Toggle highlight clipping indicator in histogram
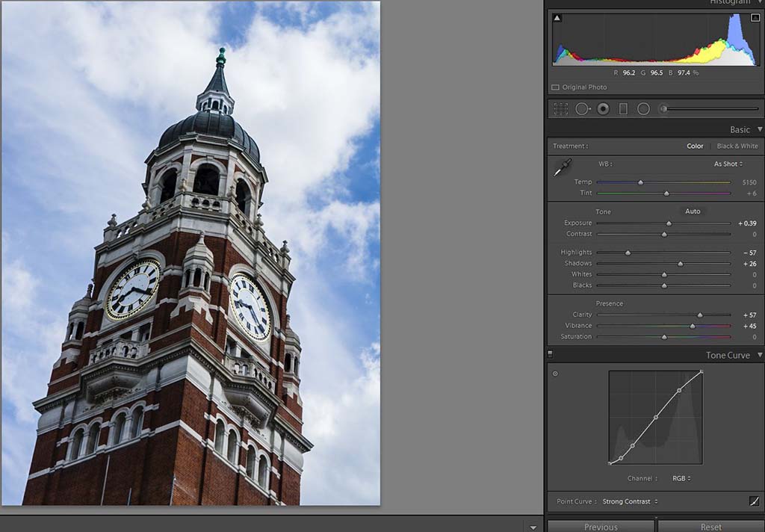This screenshot has width=765, height=532. tap(754, 18)
